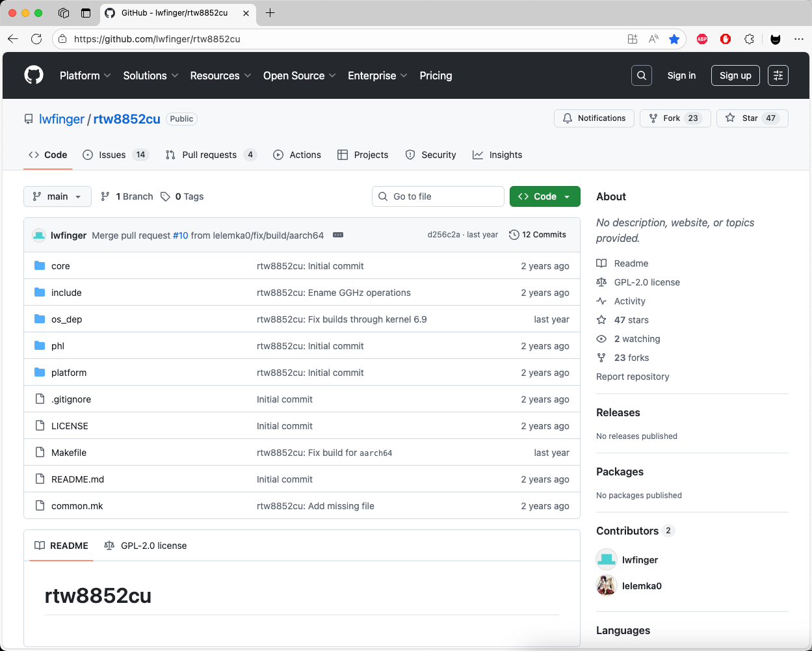
Task: Open a new browser tab with plus icon
Action: 270,13
